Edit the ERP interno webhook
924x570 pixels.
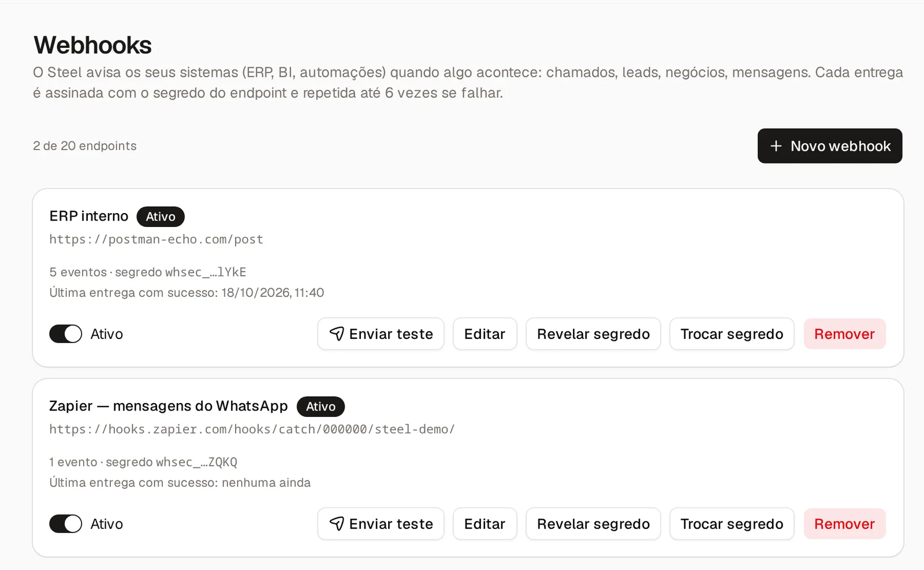485,334
